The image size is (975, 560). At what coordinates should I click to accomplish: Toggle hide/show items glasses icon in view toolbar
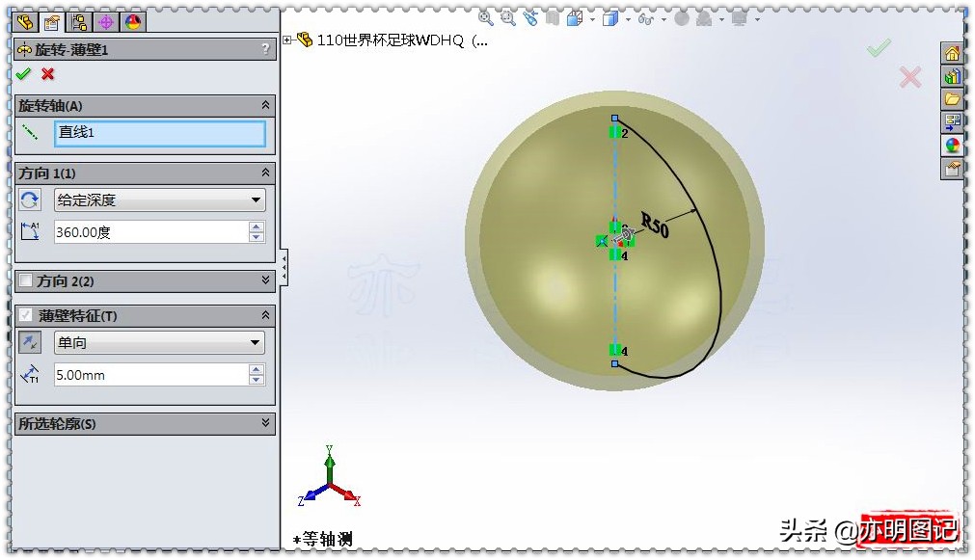click(646, 18)
